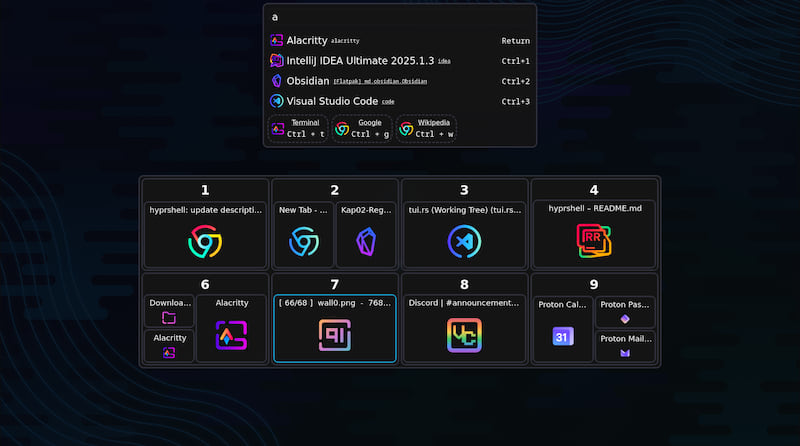Screen dimensions: 800x446
Task: Click the Terminal plugin Alacritty icon
Action: [x=278, y=129]
